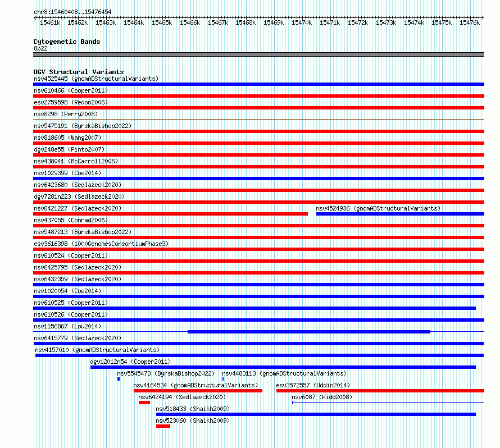500x448 pixels.
Task: Click the short red bar under nsv523060
Action: click(163, 426)
